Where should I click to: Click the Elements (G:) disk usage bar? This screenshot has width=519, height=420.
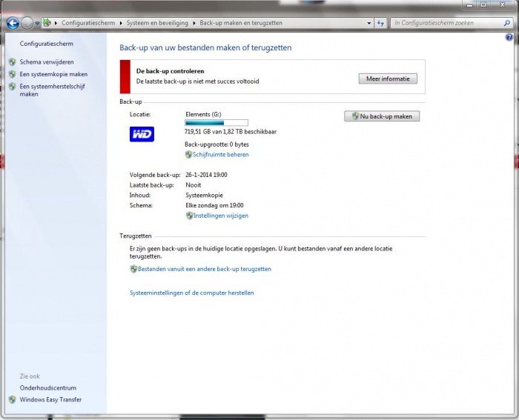(x=216, y=123)
